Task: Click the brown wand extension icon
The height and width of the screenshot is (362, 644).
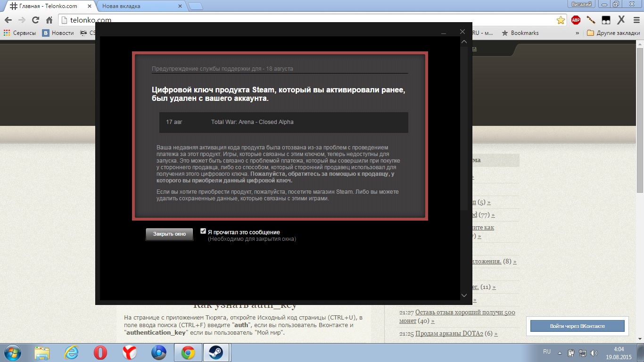Action: pyautogui.click(x=591, y=20)
